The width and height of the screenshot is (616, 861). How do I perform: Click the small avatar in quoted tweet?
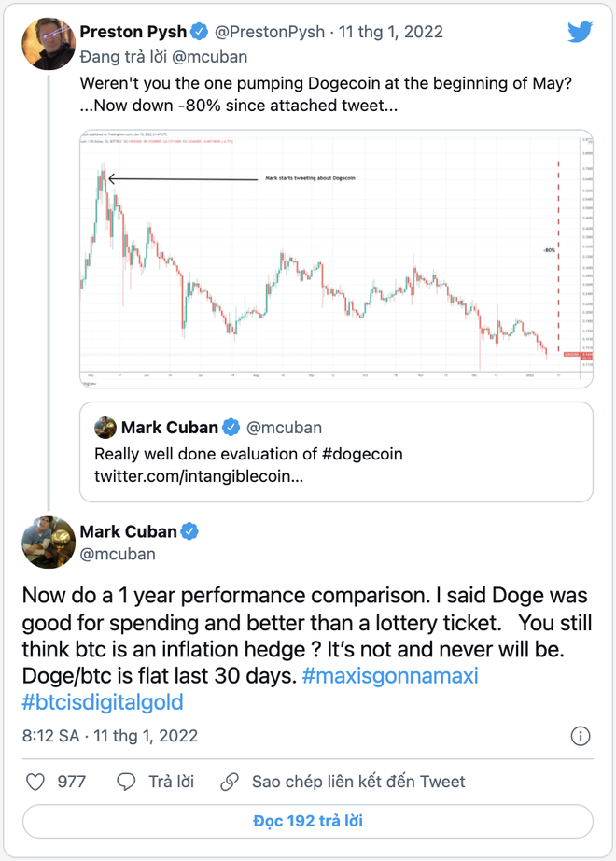tap(105, 427)
